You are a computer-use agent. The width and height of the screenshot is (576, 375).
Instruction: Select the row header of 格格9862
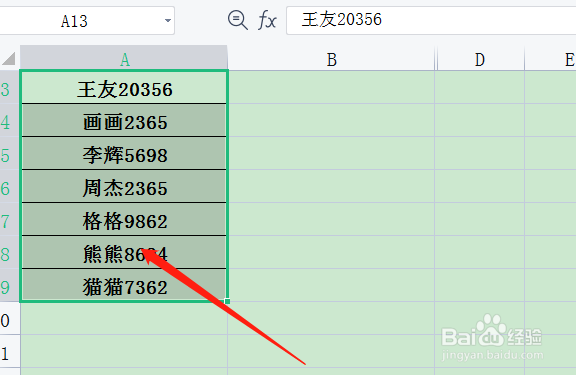(10, 219)
